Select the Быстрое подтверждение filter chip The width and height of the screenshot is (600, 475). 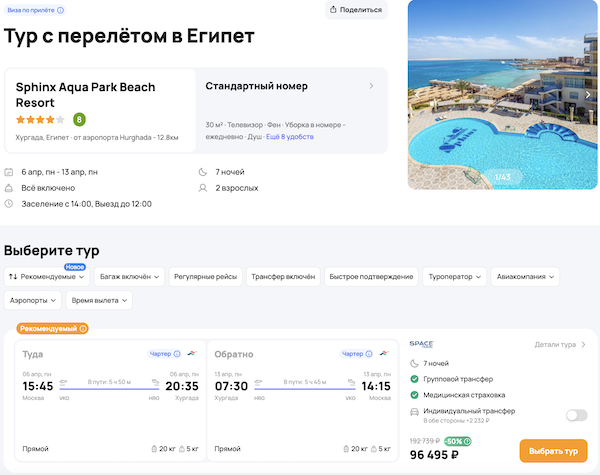tap(371, 276)
